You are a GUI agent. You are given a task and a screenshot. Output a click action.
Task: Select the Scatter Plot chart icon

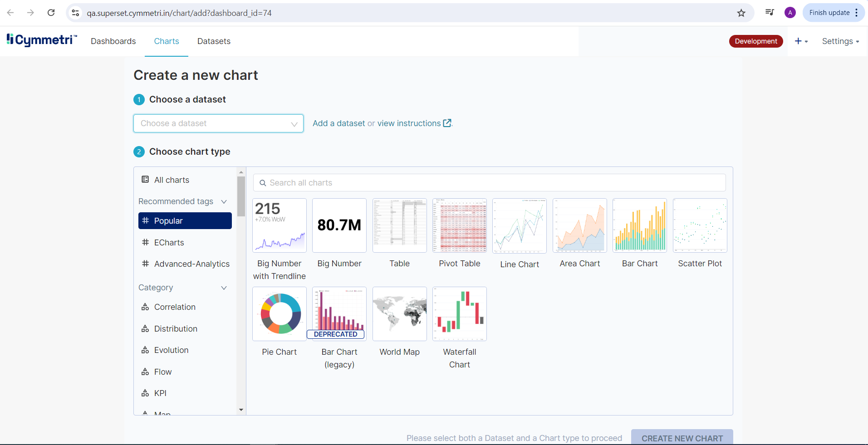click(700, 225)
